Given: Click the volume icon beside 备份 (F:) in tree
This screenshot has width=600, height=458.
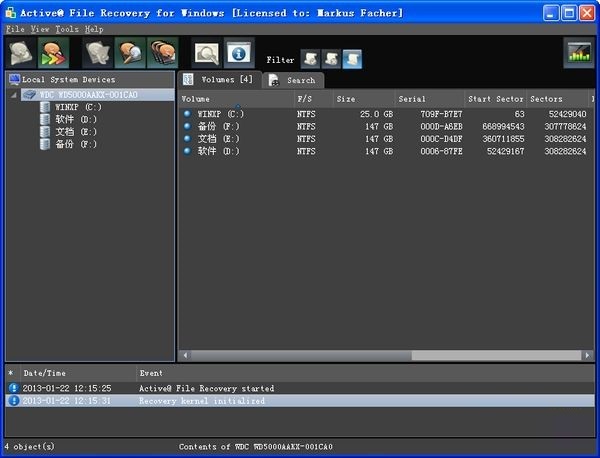Looking at the screenshot, I should [x=45, y=144].
